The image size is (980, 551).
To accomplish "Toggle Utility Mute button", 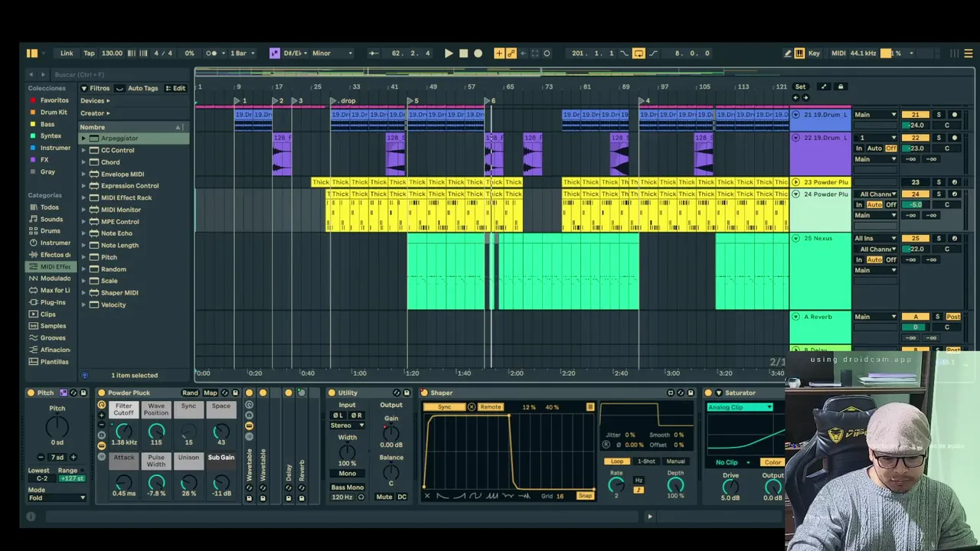I will click(x=384, y=497).
